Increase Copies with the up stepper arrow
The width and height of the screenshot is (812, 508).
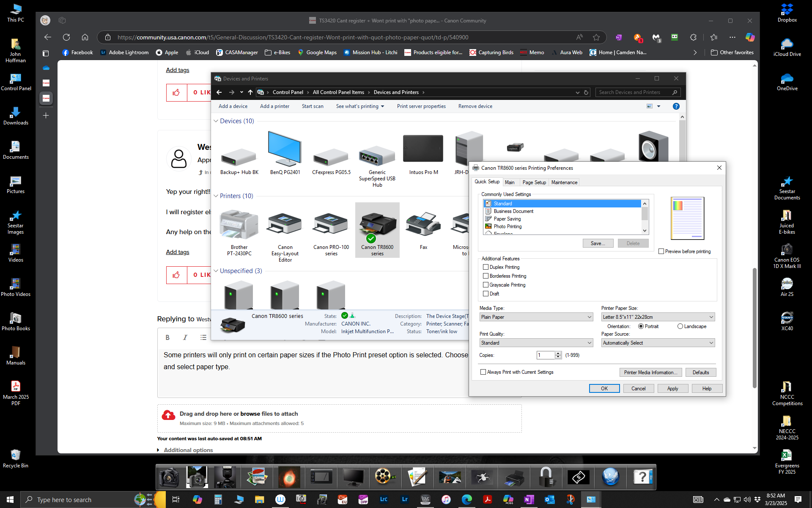(x=558, y=353)
